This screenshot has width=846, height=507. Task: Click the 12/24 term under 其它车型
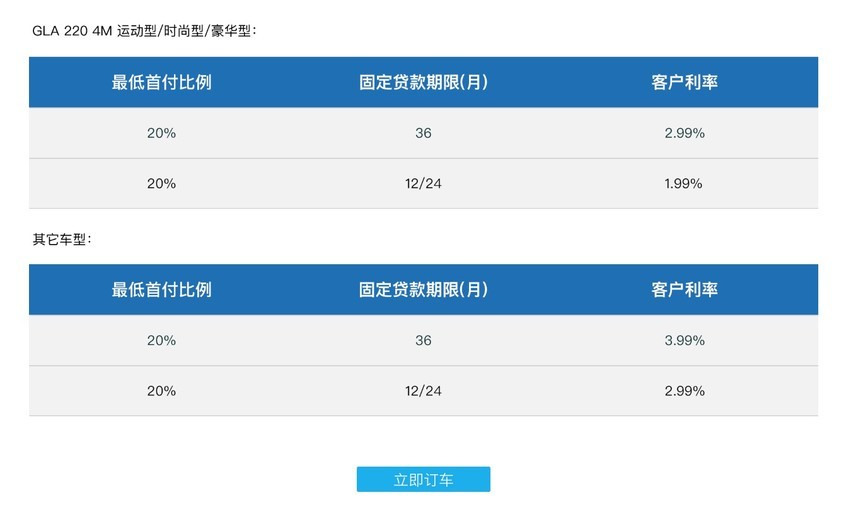[x=423, y=391]
